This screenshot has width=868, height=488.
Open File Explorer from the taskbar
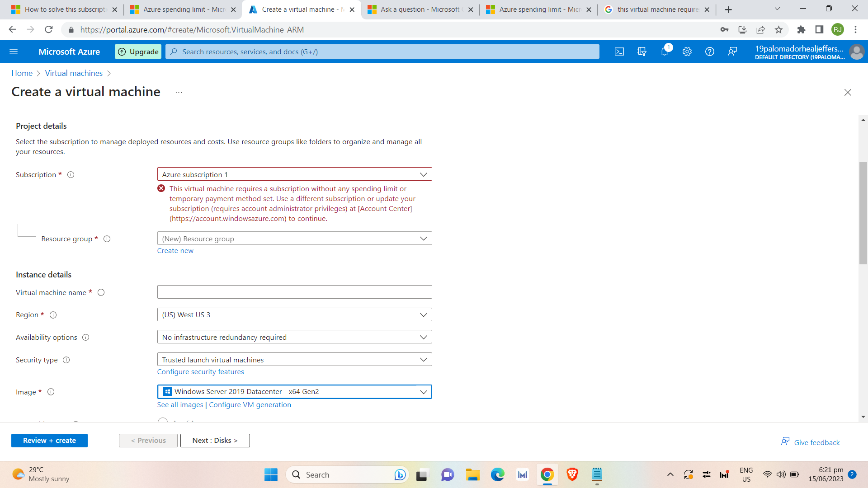click(472, 475)
